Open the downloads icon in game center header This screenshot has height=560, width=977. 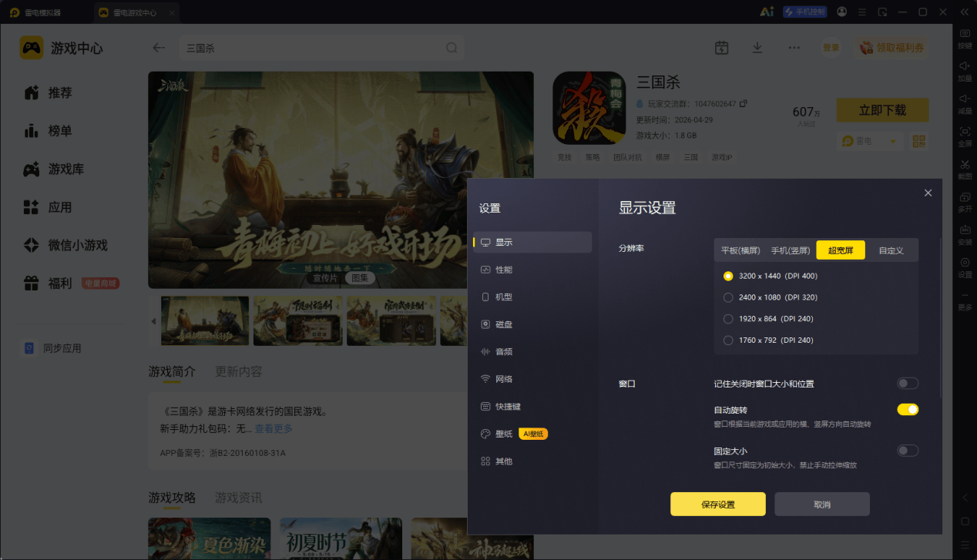pos(757,48)
